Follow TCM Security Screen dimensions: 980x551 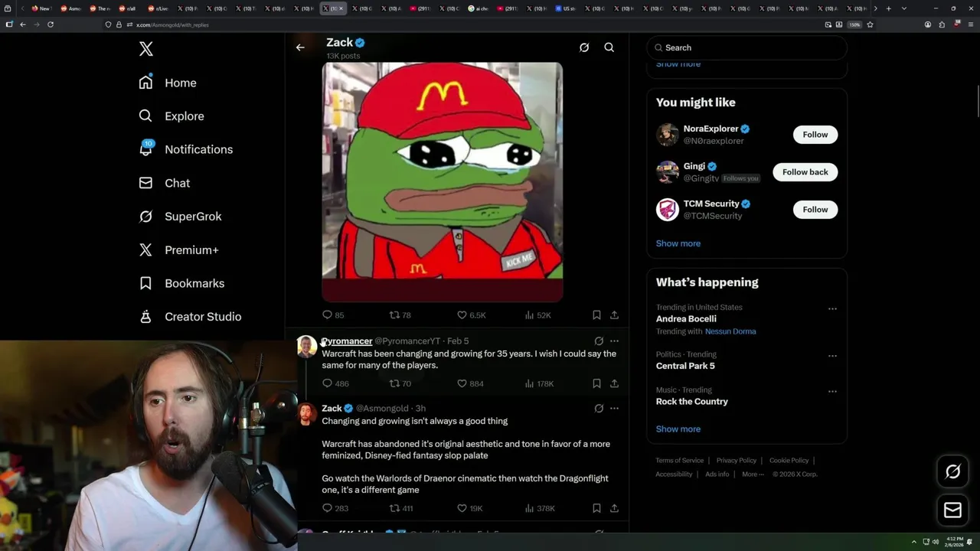[815, 210]
